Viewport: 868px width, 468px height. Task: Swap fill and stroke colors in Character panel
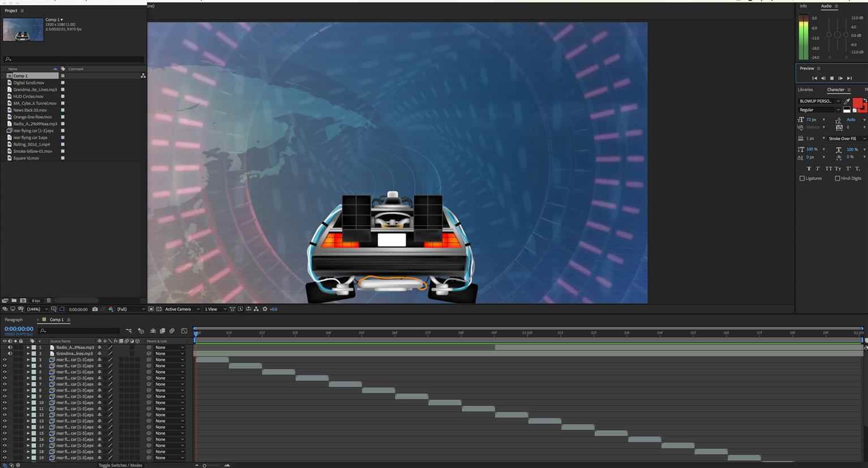[x=865, y=100]
